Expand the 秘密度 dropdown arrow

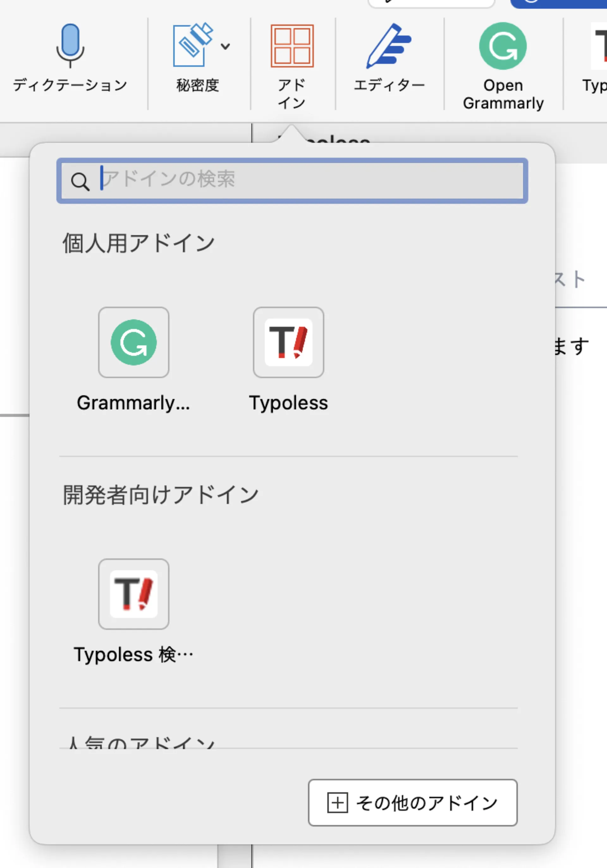tap(225, 46)
